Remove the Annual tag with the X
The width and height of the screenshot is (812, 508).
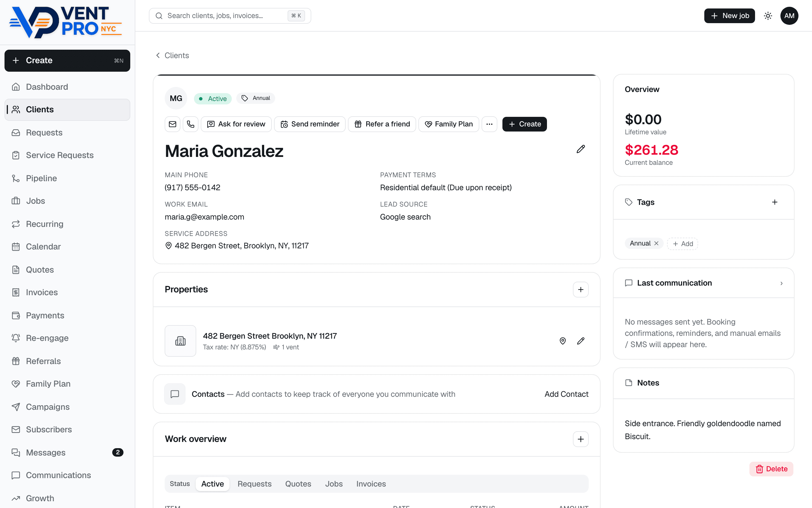[656, 243]
